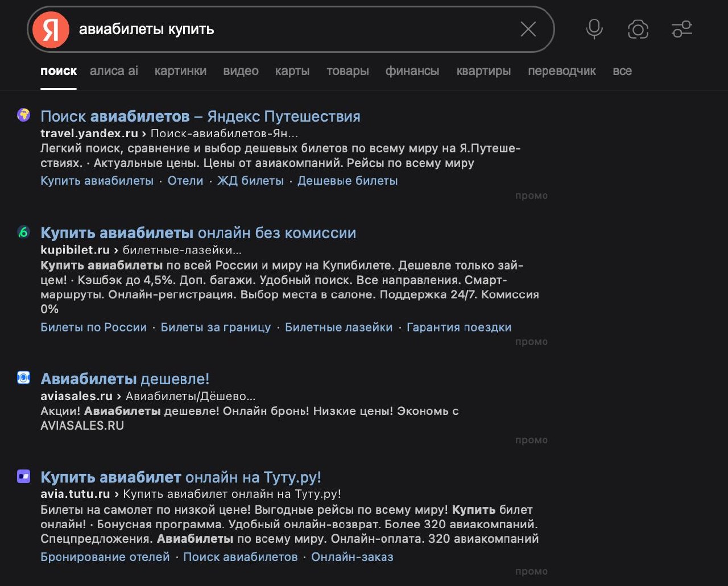Open image search via the camera icon
The height and width of the screenshot is (586, 728).
[638, 29]
